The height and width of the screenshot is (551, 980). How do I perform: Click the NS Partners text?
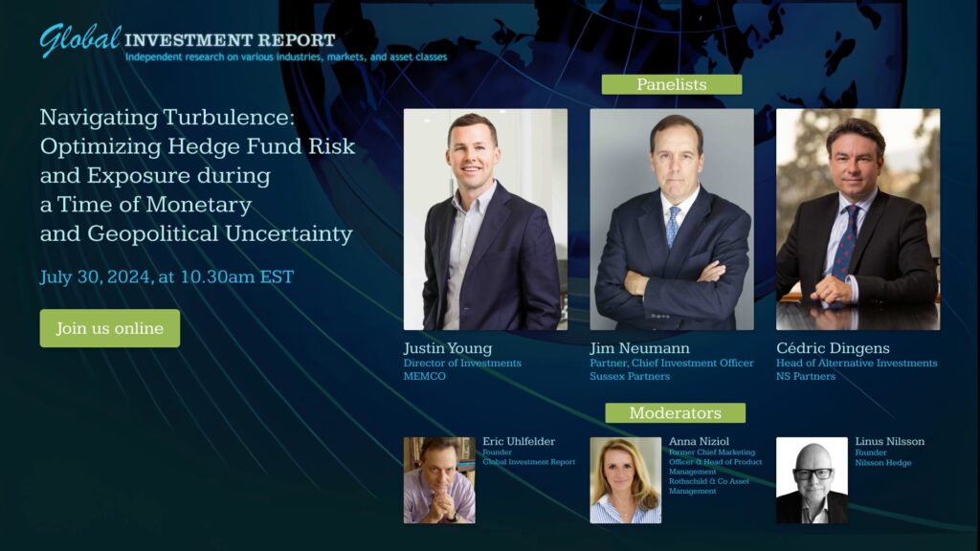(806, 376)
